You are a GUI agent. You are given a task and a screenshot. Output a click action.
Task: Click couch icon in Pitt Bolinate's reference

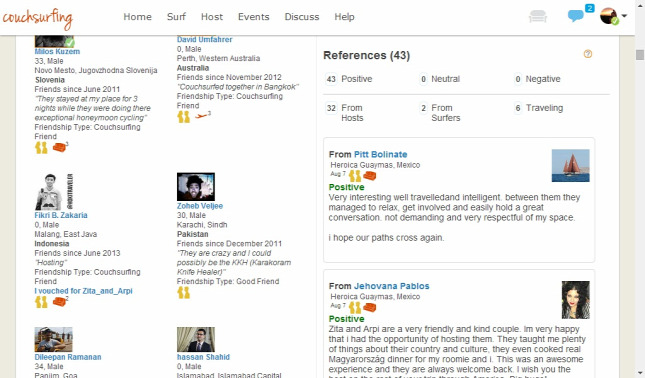369,176
